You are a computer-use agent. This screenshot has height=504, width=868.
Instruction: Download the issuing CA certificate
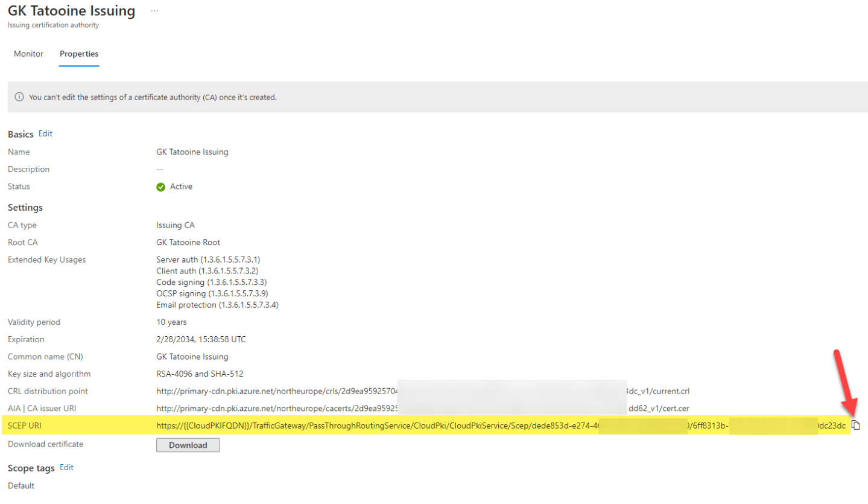[x=188, y=445]
